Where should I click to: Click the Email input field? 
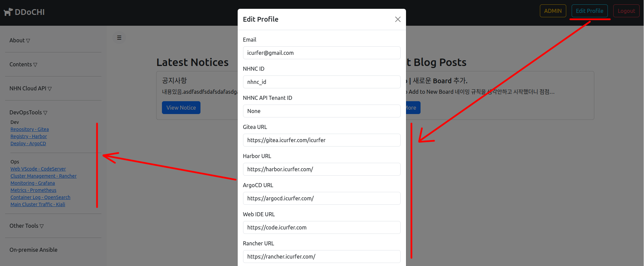coord(321,53)
